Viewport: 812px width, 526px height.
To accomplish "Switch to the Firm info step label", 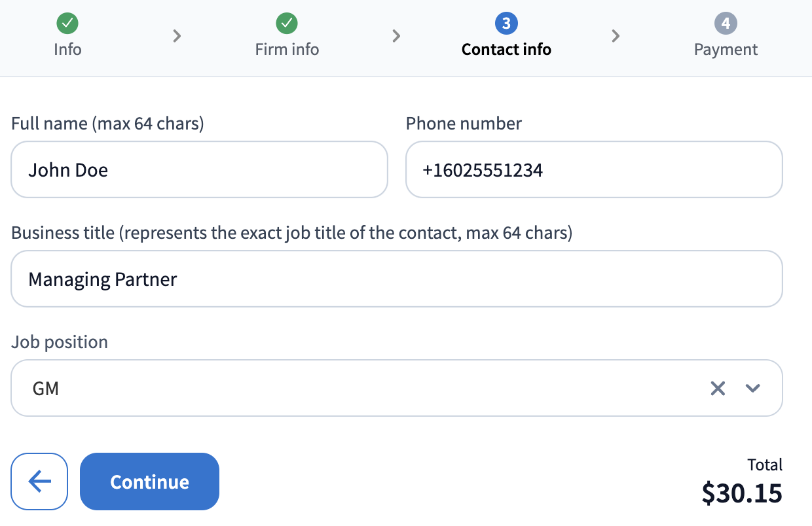I will point(287,50).
